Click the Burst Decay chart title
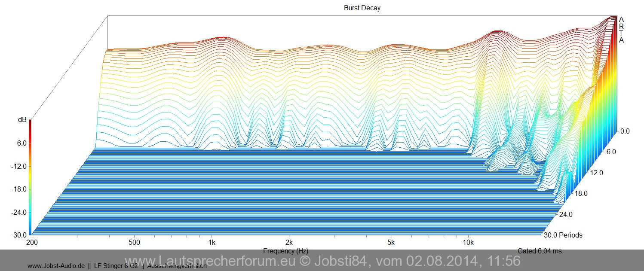The width and height of the screenshot is (644, 271). pyautogui.click(x=362, y=8)
